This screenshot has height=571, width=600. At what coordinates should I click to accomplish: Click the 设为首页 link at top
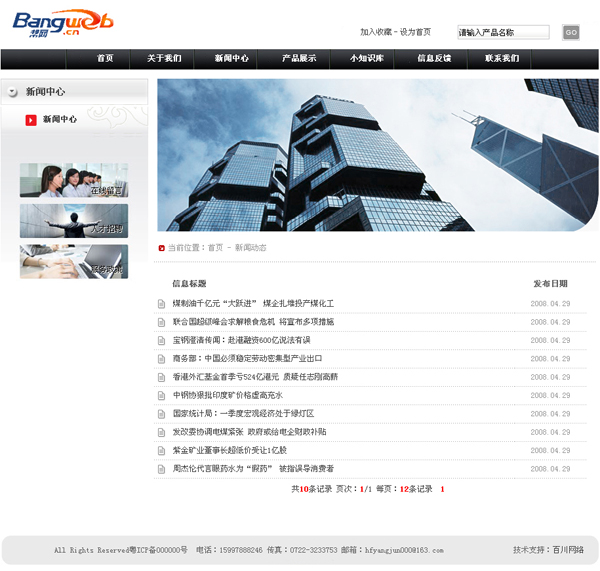[415, 32]
